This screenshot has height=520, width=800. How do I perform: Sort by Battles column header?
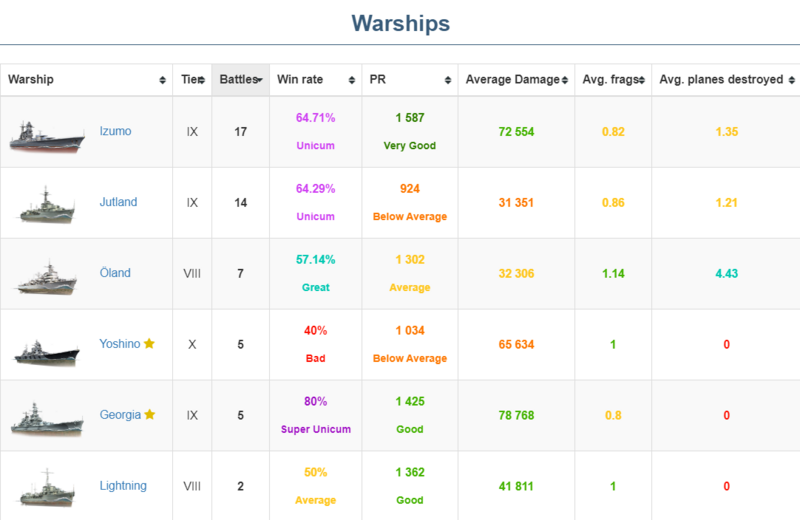[240, 80]
